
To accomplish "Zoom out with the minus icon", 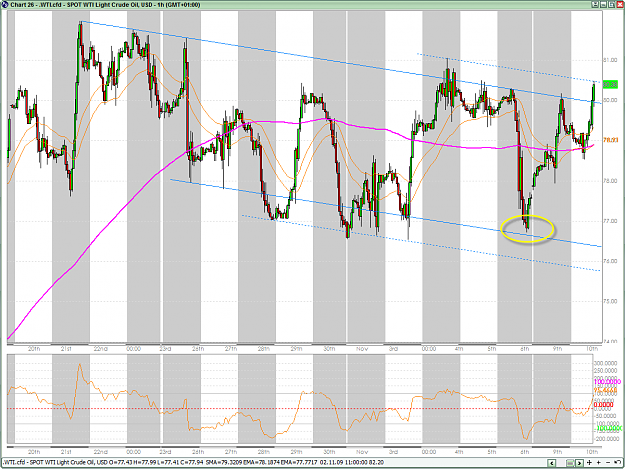I will tap(608, 463).
